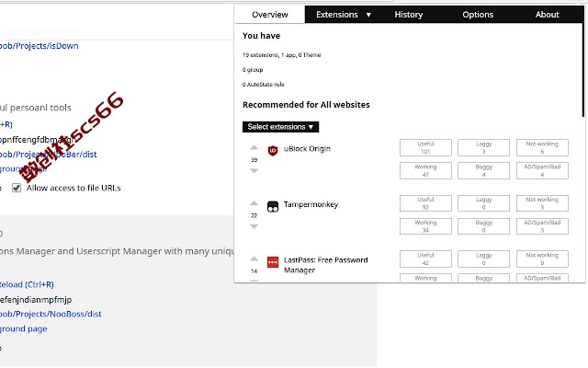Click the uBlock Origin shield icon

273,151
